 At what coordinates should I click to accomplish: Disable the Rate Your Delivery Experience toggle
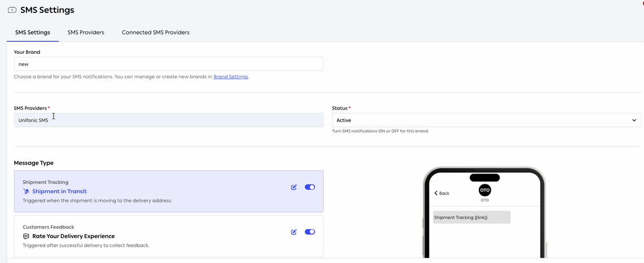point(310,232)
